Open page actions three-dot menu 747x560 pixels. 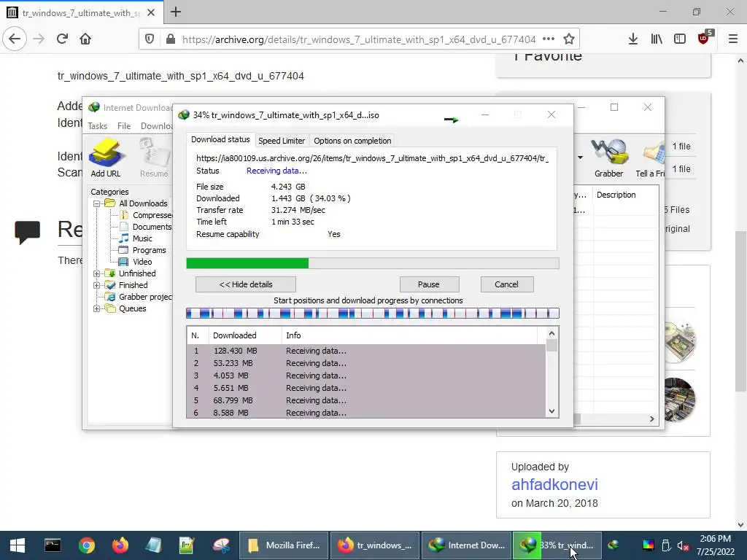[549, 39]
